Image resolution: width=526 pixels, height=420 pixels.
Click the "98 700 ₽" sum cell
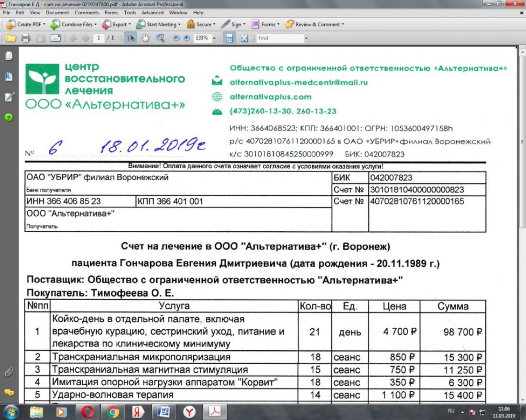[452, 332]
